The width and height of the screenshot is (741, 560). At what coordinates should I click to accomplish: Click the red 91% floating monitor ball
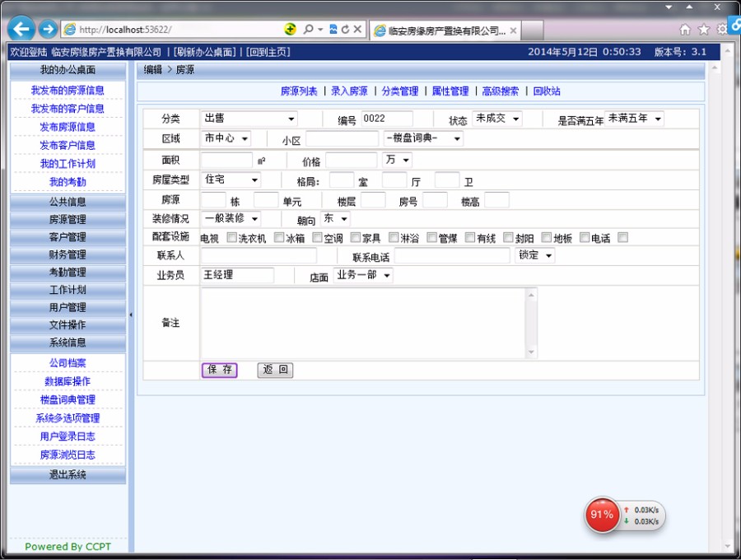tap(602, 515)
